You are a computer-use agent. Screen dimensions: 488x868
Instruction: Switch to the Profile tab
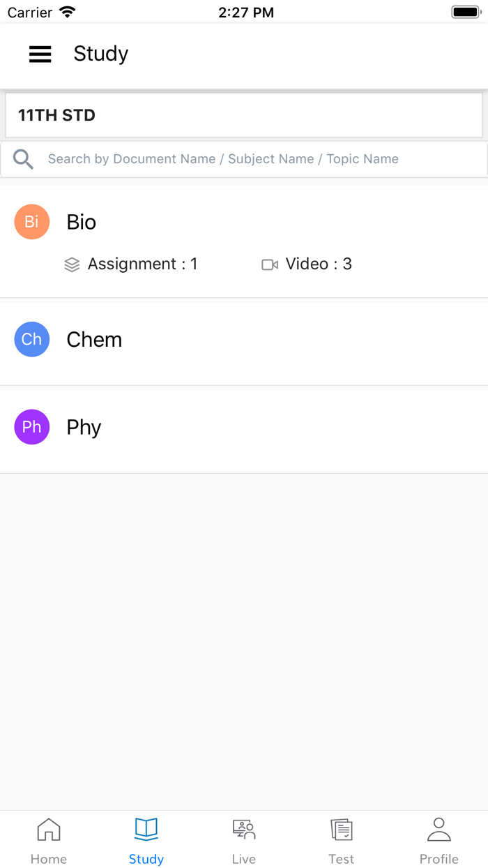pos(439,841)
